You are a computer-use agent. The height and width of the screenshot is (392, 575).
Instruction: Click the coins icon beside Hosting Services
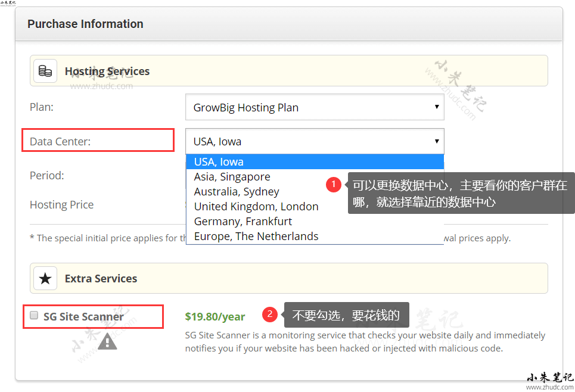[45, 71]
